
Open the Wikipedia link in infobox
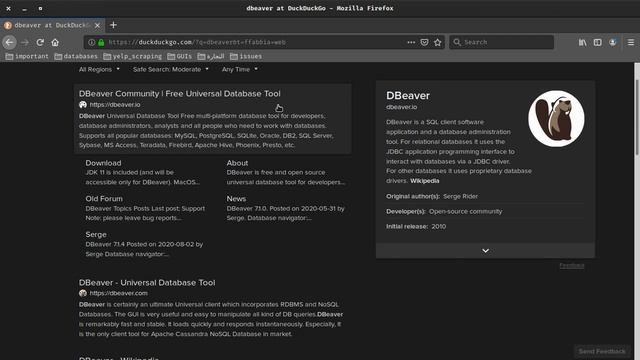[424, 181]
